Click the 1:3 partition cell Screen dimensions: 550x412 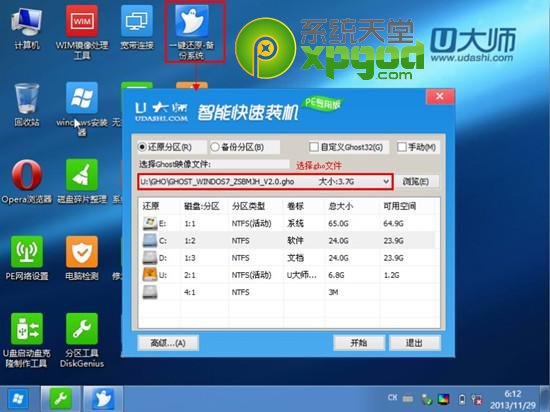pos(190,258)
